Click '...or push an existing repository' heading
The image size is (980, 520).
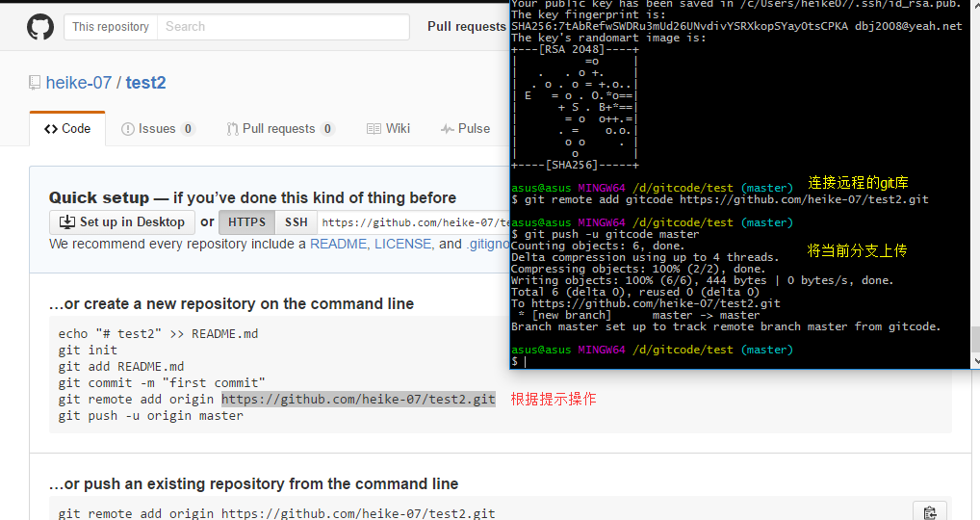click(x=254, y=483)
